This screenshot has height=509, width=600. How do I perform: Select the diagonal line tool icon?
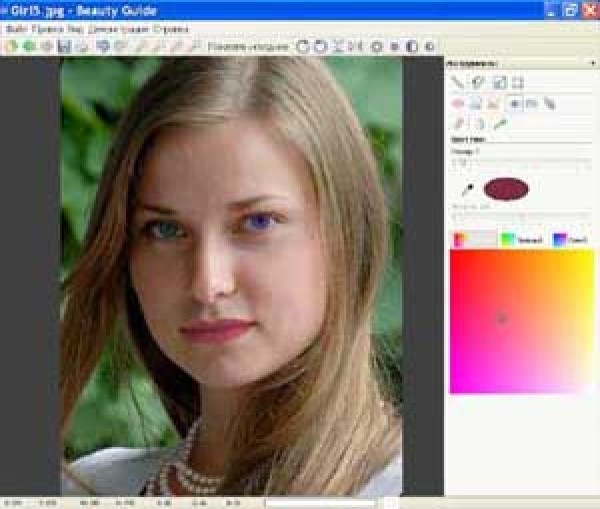pos(457,82)
